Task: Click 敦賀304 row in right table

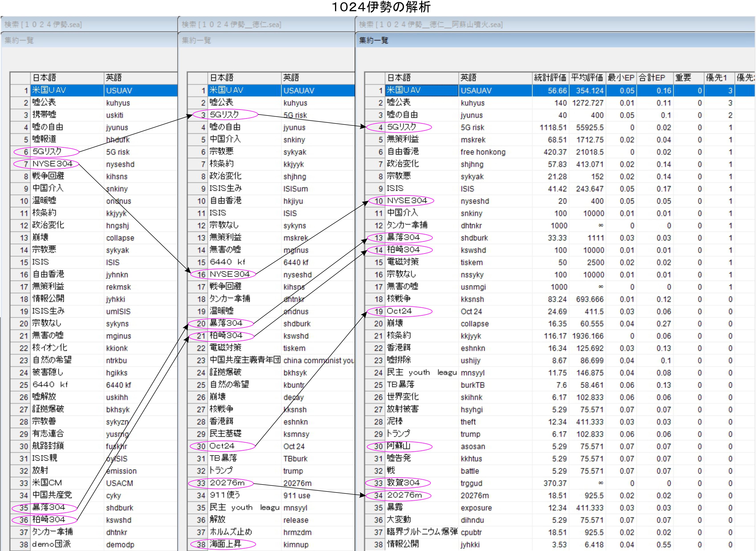Action: point(403,483)
